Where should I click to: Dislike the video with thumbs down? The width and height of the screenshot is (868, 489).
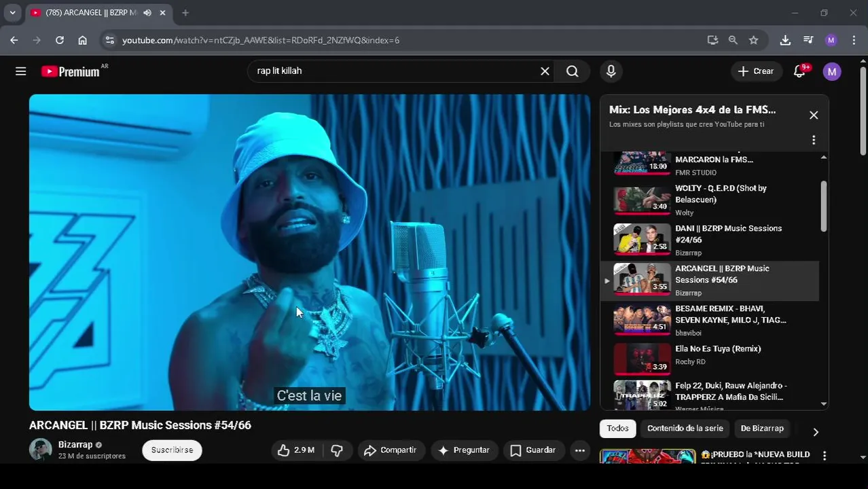click(337, 450)
